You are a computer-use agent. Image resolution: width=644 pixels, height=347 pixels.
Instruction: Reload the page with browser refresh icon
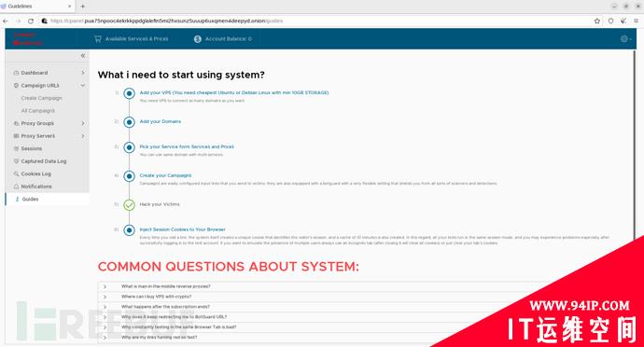pos(31,21)
